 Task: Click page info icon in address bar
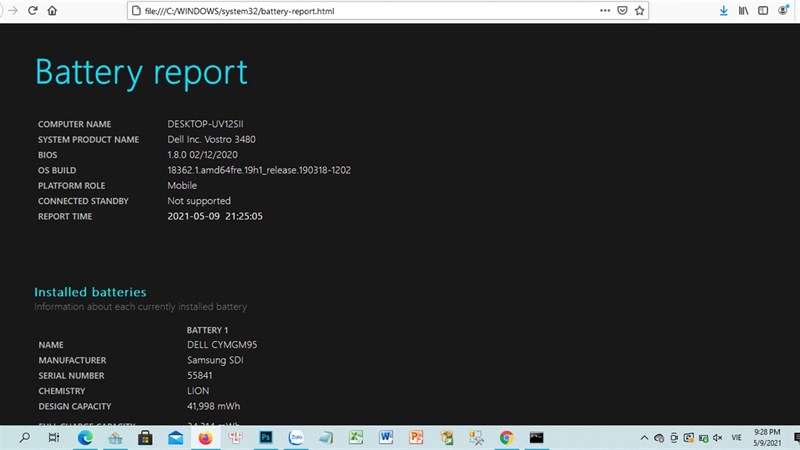[x=136, y=11]
